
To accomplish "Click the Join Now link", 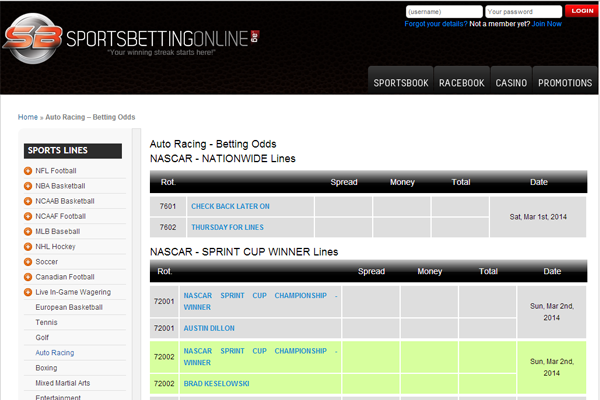I will pos(546,24).
